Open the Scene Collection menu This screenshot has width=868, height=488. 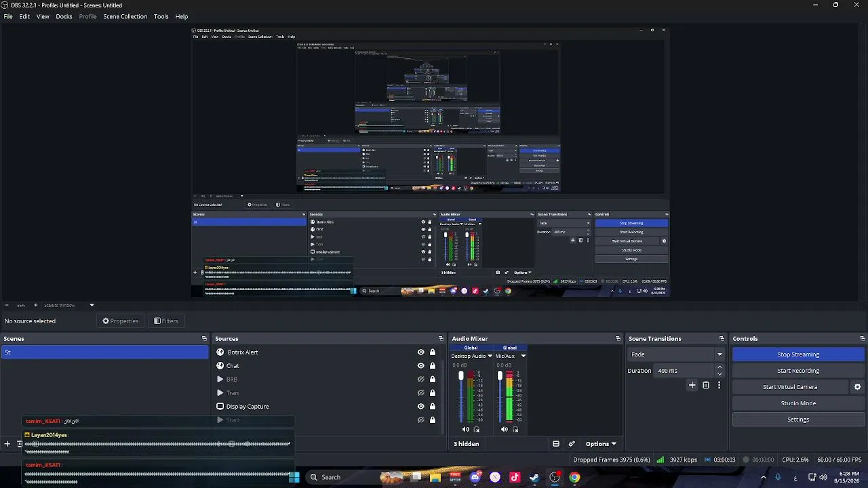[x=125, y=16]
